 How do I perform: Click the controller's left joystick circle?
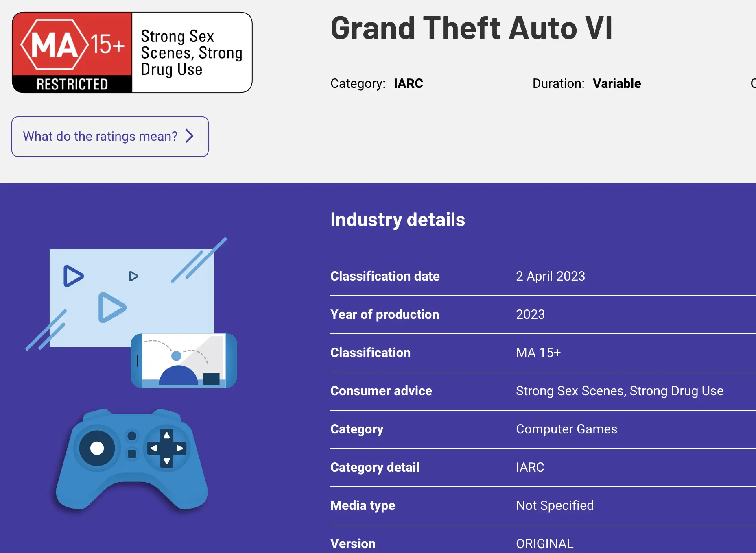(97, 448)
